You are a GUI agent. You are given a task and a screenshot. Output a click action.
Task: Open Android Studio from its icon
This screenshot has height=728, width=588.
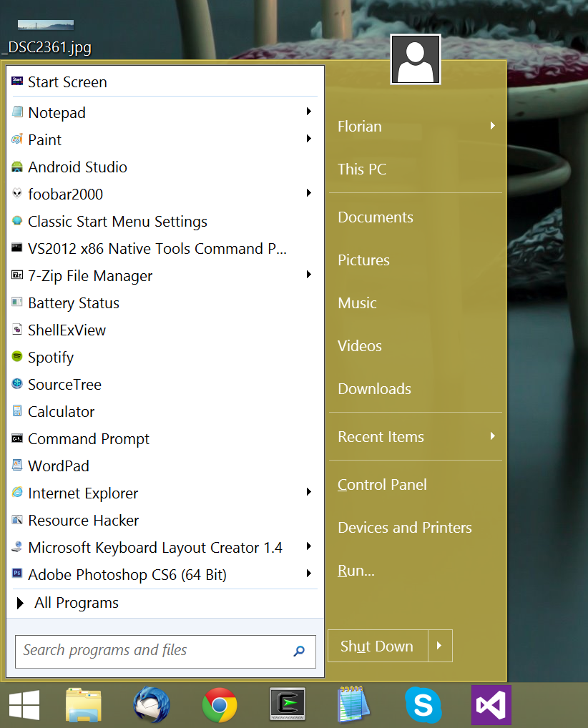pyautogui.click(x=17, y=167)
